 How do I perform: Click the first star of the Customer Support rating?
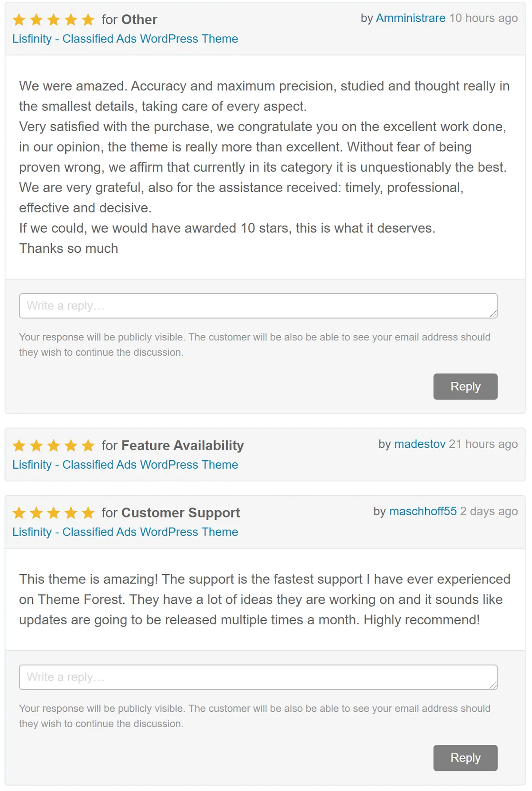20,513
